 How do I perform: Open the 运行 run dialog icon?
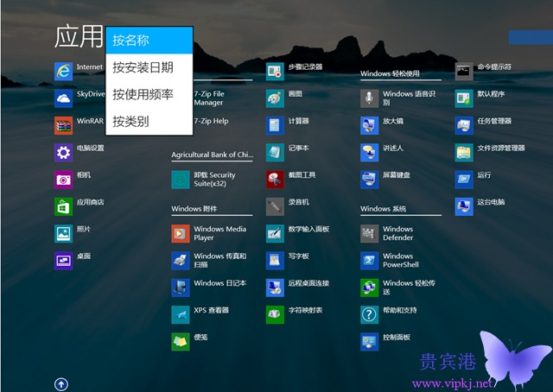464,180
